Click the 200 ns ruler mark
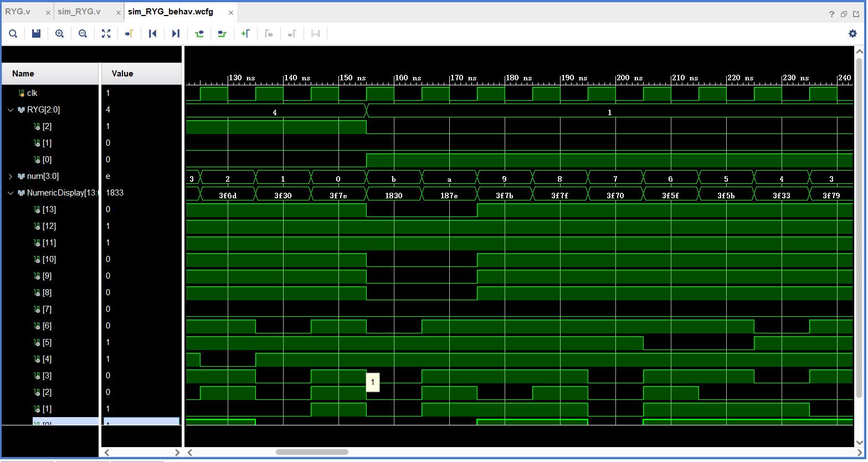Viewport: 868px width, 462px height. [630, 78]
